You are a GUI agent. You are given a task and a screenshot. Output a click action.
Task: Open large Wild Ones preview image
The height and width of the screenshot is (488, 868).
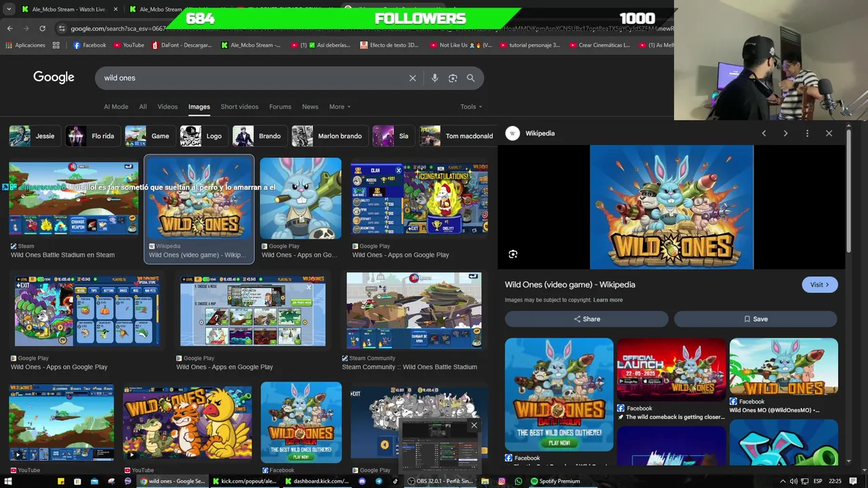click(x=671, y=207)
